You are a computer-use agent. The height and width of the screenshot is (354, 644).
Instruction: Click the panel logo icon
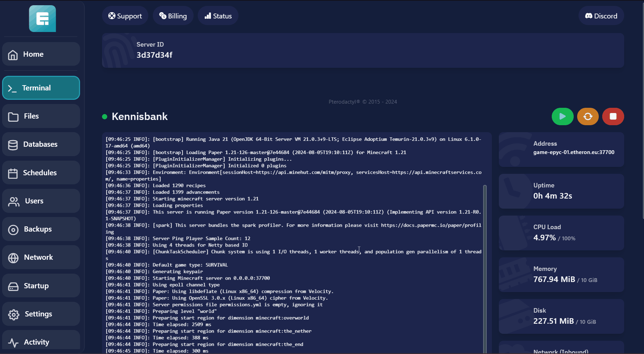42,19
